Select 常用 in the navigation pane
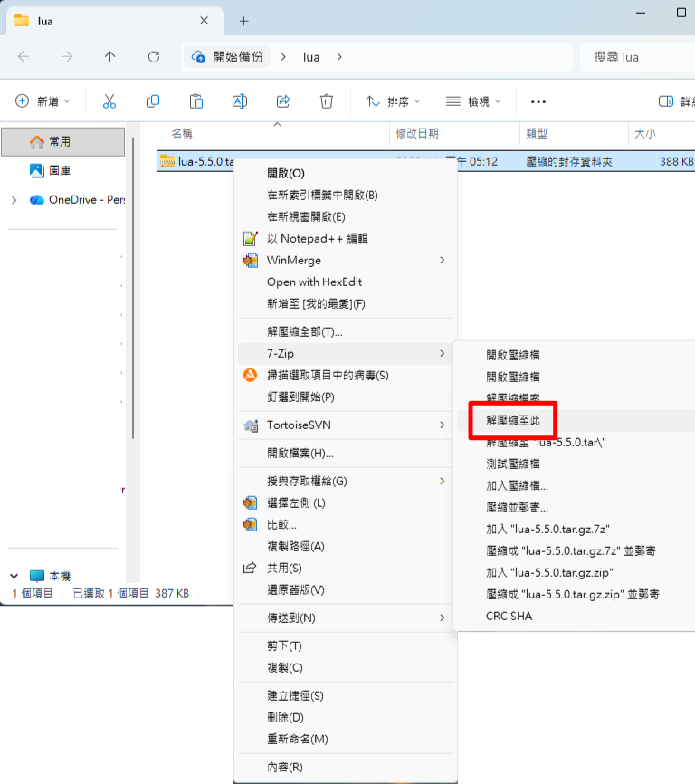The height and width of the screenshot is (784, 695). click(x=60, y=142)
